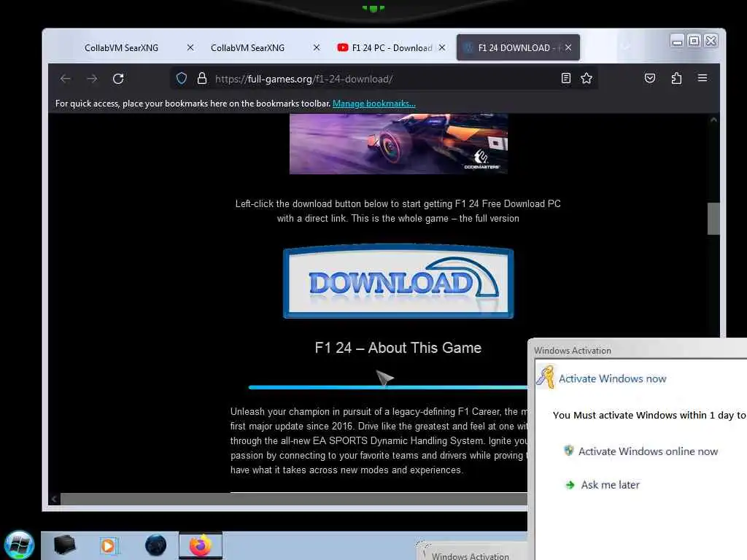Open the tracking protection shield icon
The image size is (747, 560).
point(182,78)
